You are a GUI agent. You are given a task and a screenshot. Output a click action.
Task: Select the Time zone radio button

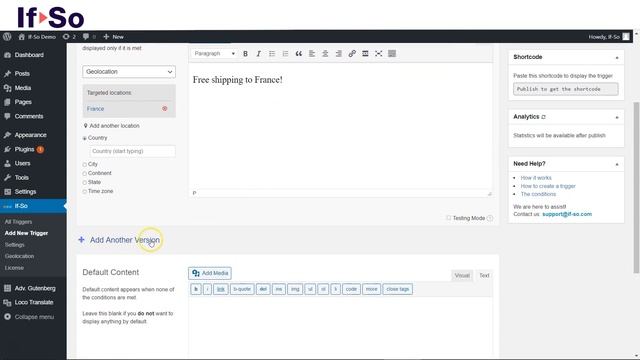[x=84, y=191]
